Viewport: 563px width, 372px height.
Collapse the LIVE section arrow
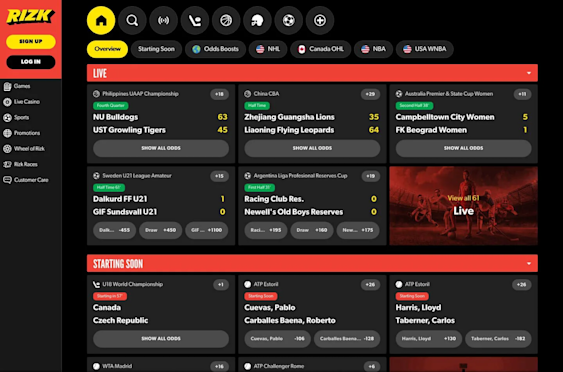click(x=529, y=73)
